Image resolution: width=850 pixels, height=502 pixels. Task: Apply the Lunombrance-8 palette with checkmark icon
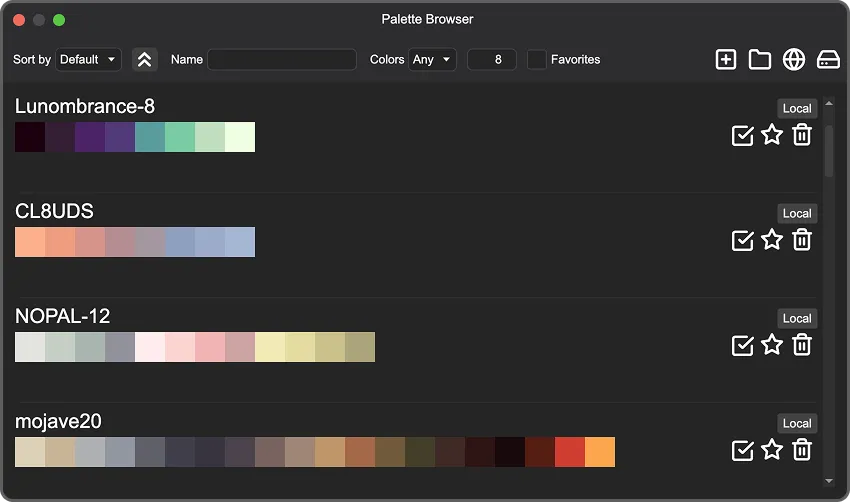click(x=742, y=136)
